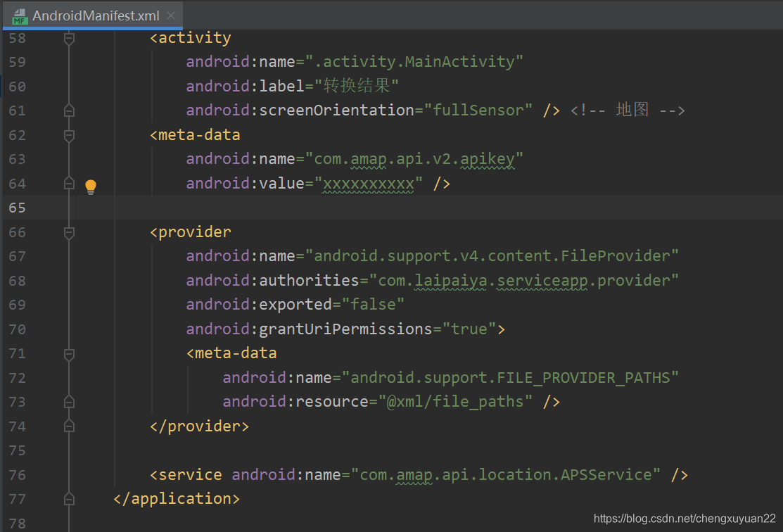
Task: Click the <meta-data tag on line 62
Action: click(195, 135)
